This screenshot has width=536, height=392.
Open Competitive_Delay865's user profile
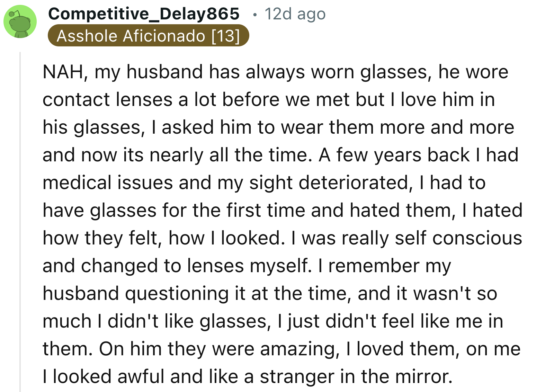(x=144, y=14)
